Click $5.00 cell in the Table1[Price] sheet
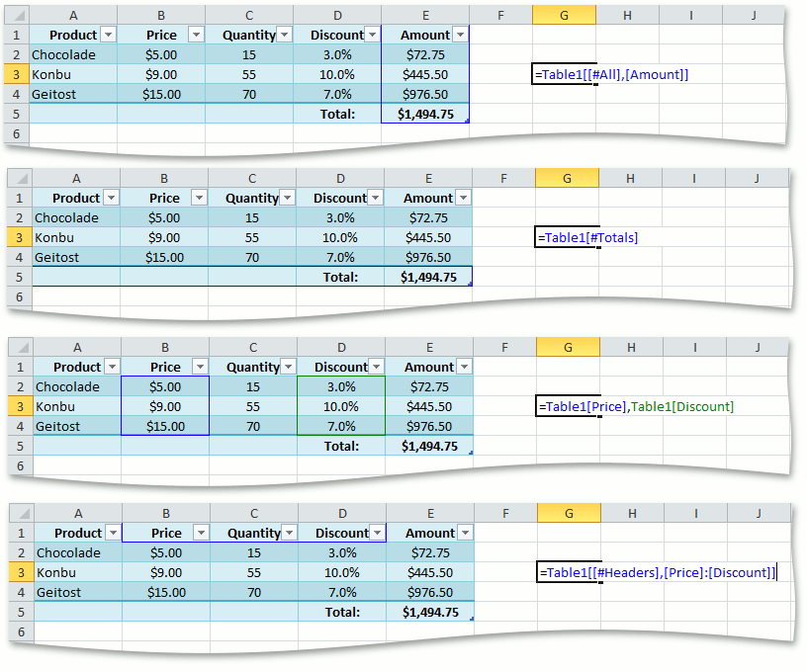 (165, 386)
